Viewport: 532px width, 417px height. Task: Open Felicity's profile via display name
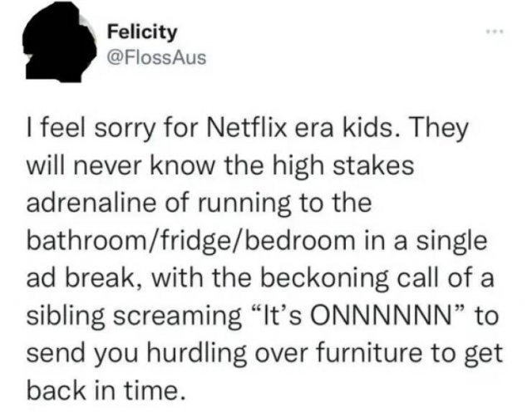tap(142, 32)
